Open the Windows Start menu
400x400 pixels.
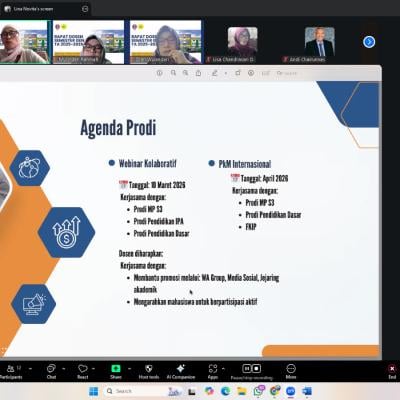coord(94,391)
